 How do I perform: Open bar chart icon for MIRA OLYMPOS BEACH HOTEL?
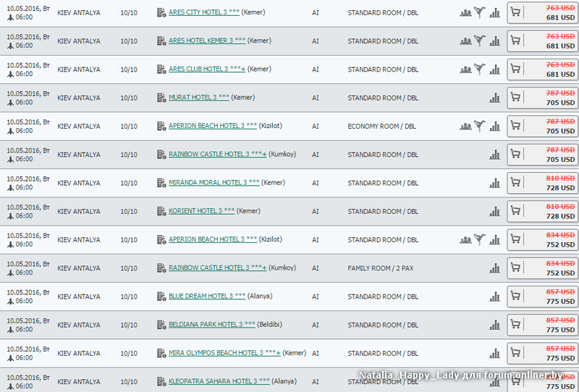pyautogui.click(x=495, y=354)
